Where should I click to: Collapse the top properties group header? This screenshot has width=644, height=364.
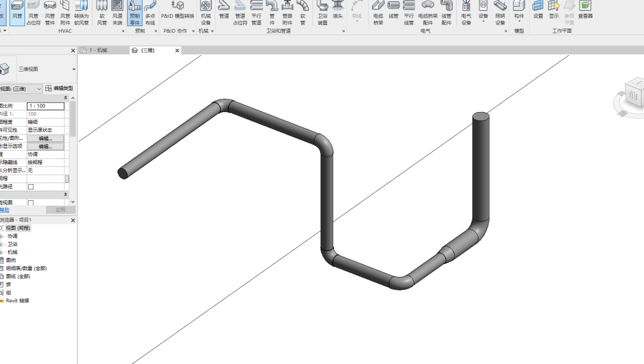pyautogui.click(x=66, y=98)
